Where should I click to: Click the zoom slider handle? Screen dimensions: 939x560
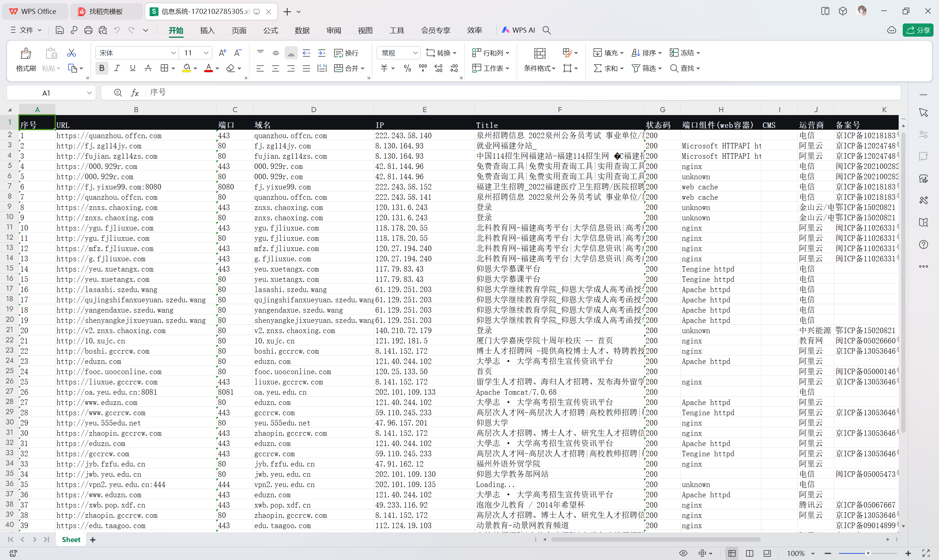point(868,553)
